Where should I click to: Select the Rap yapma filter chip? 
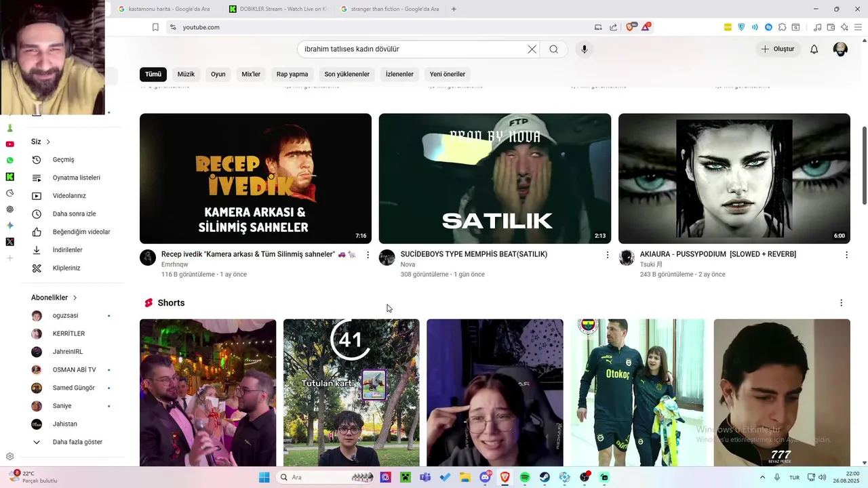coord(292,74)
